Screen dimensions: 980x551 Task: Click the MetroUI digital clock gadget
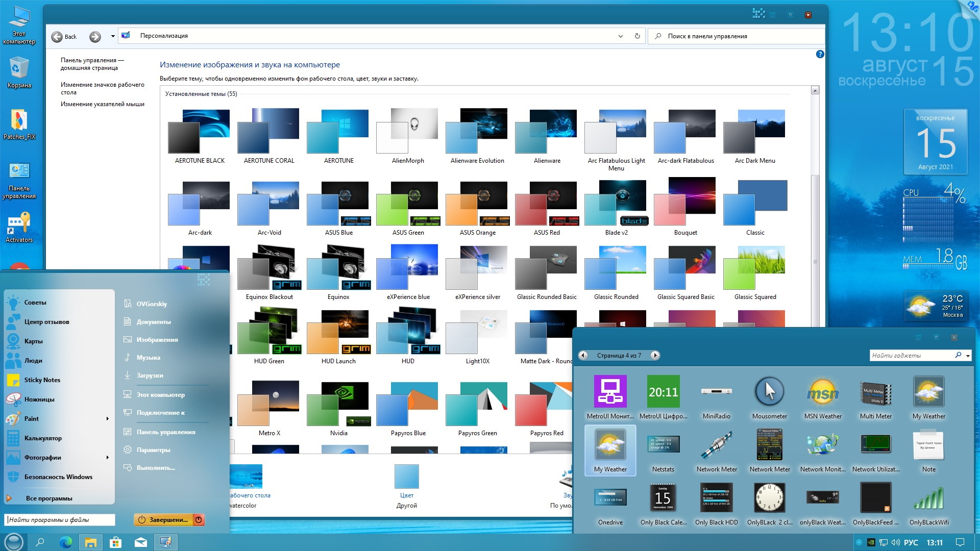point(663,392)
